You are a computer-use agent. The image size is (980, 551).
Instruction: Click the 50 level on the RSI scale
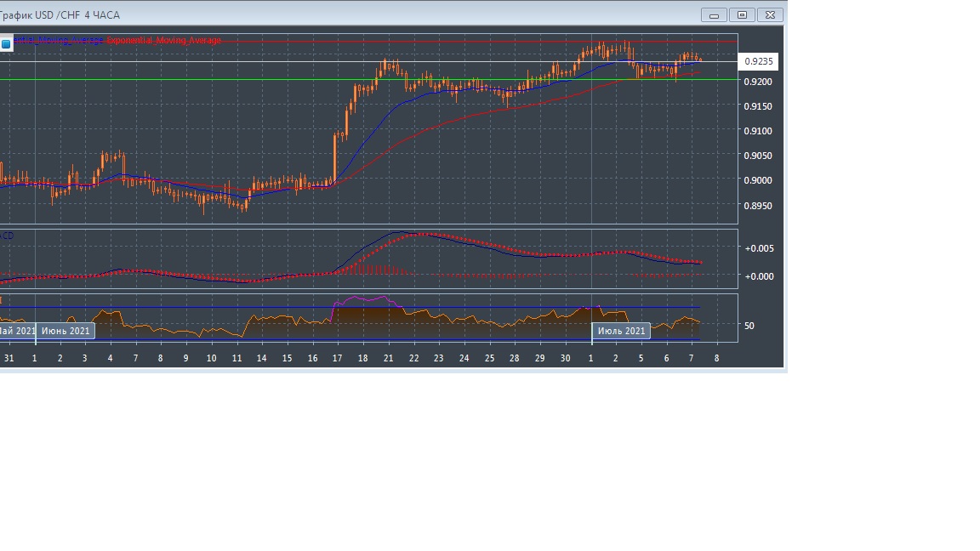[749, 326]
